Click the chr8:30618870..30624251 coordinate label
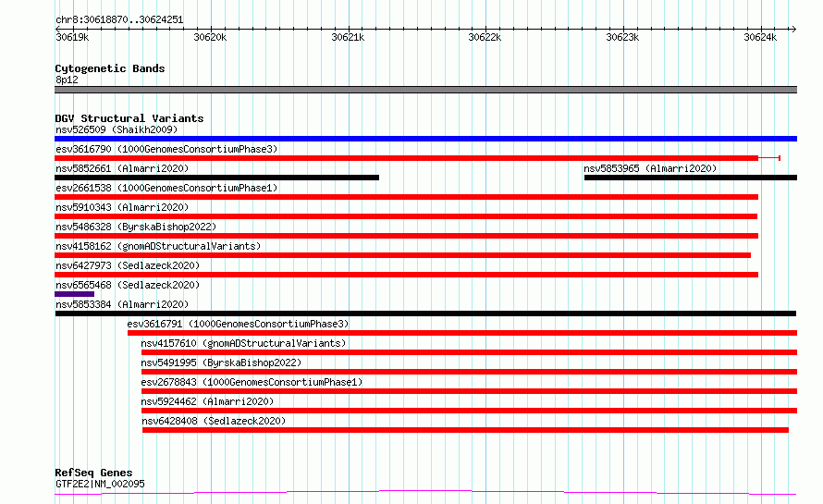Viewport: 823px width, 504px height. 119,20
